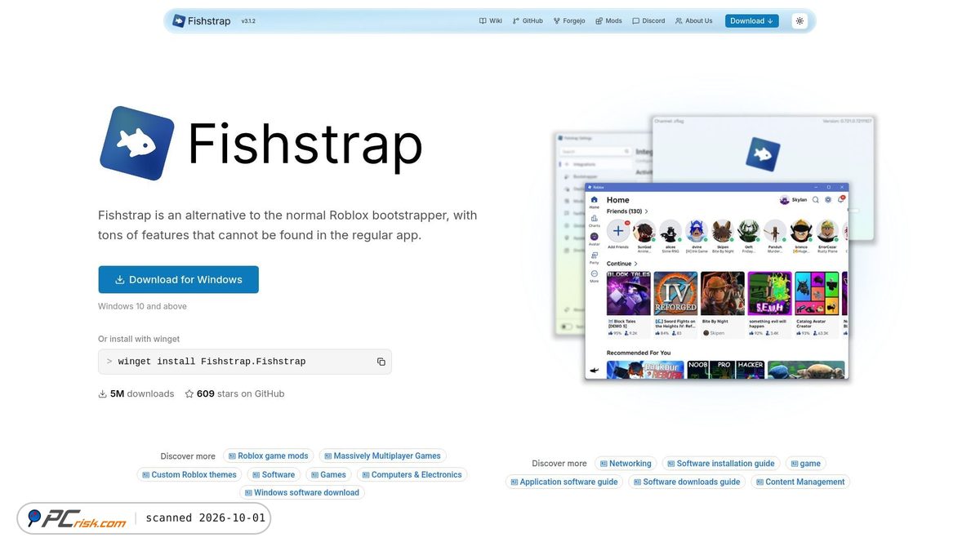Viewport: 980px width, 551px height.
Task: Open the Custom Roblox themes tag
Action: 189,474
